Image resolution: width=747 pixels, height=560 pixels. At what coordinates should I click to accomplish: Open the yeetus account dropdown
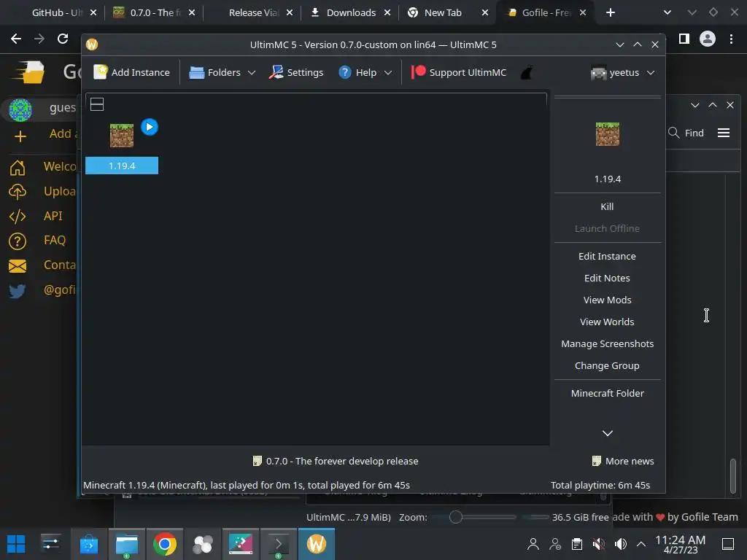(622, 72)
